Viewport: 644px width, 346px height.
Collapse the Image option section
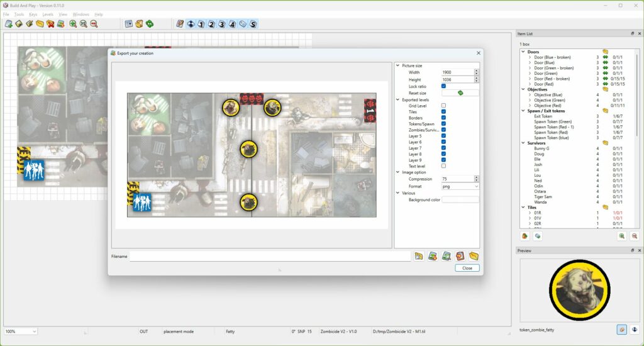[397, 172]
